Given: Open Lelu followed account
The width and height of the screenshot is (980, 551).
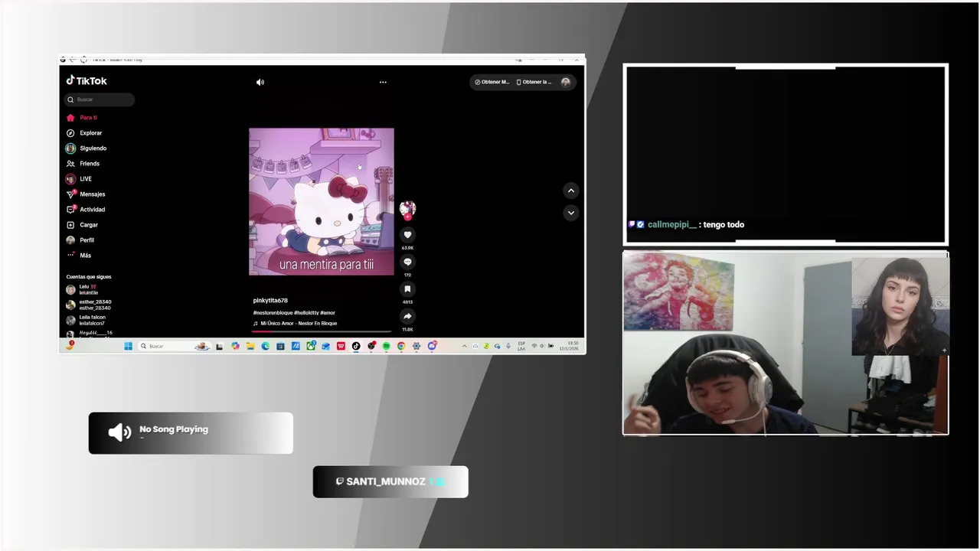Looking at the screenshot, I should coord(83,290).
